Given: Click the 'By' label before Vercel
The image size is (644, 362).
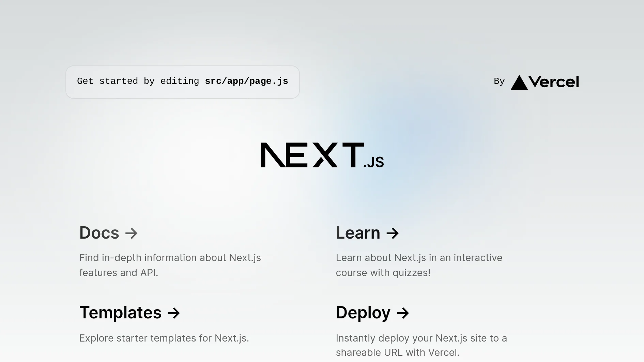Looking at the screenshot, I should (499, 81).
